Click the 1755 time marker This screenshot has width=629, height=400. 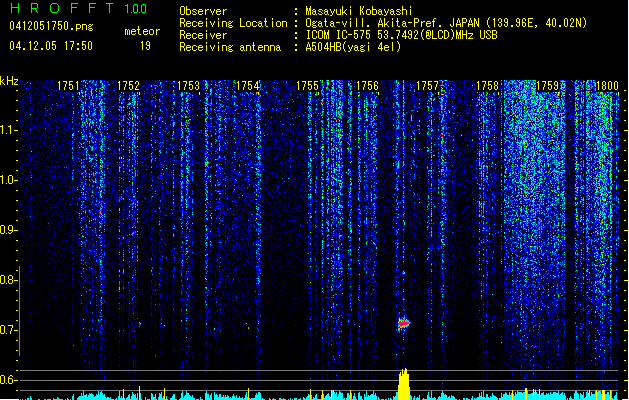tap(308, 86)
